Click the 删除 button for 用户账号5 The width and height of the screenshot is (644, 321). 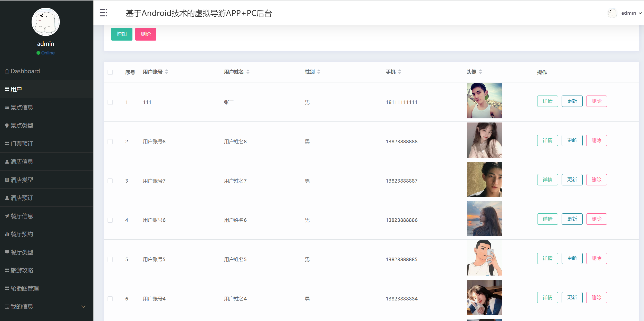coord(596,258)
